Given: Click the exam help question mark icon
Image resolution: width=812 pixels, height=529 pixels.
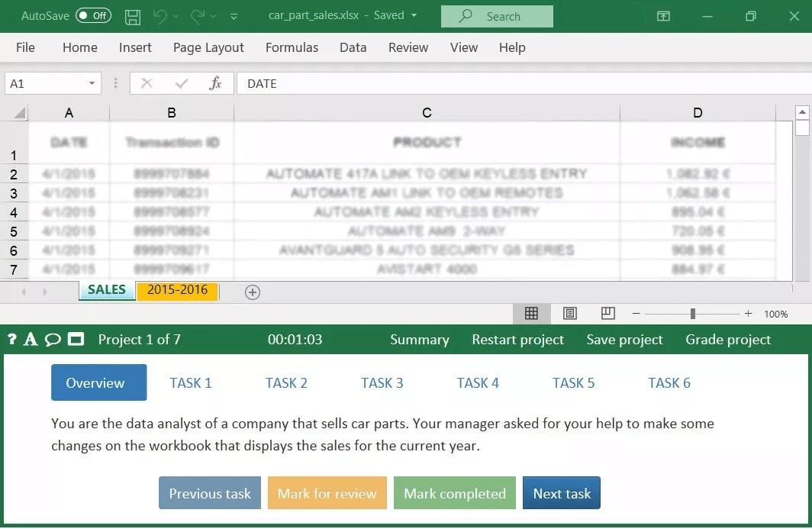Looking at the screenshot, I should 12,340.
